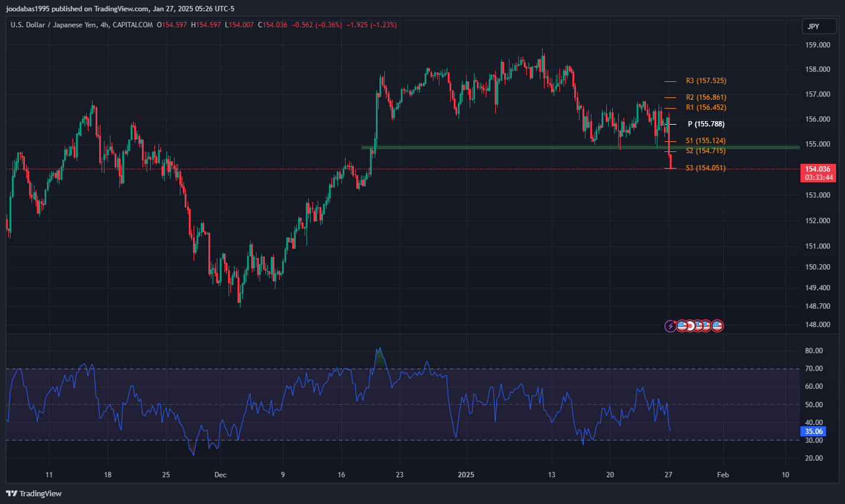The height and width of the screenshot is (504, 845).
Task: Click 156.000 on the price axis
Action: tap(818, 119)
